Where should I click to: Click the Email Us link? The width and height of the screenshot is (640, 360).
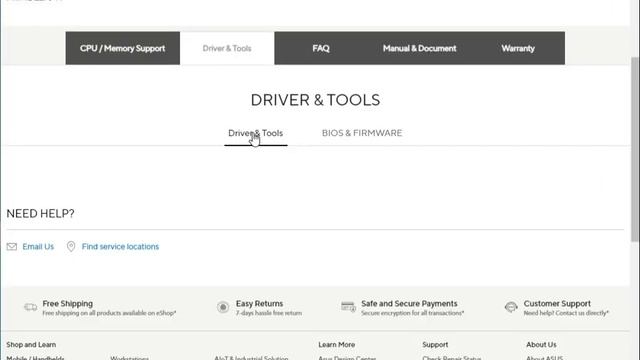pos(38,247)
